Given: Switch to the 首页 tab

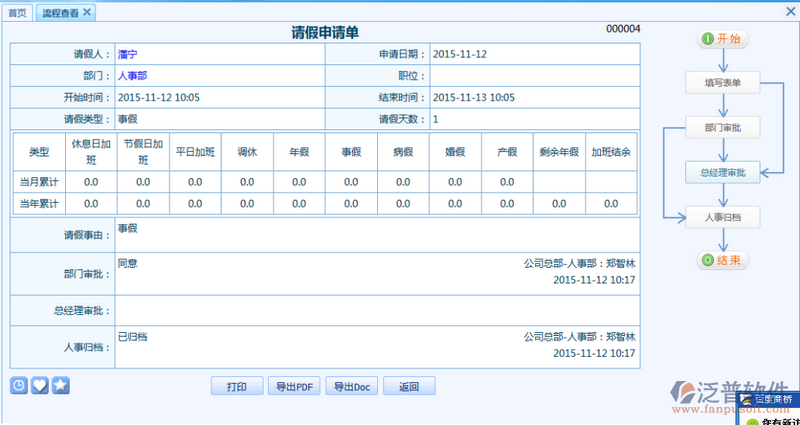Looking at the screenshot, I should coord(18,12).
